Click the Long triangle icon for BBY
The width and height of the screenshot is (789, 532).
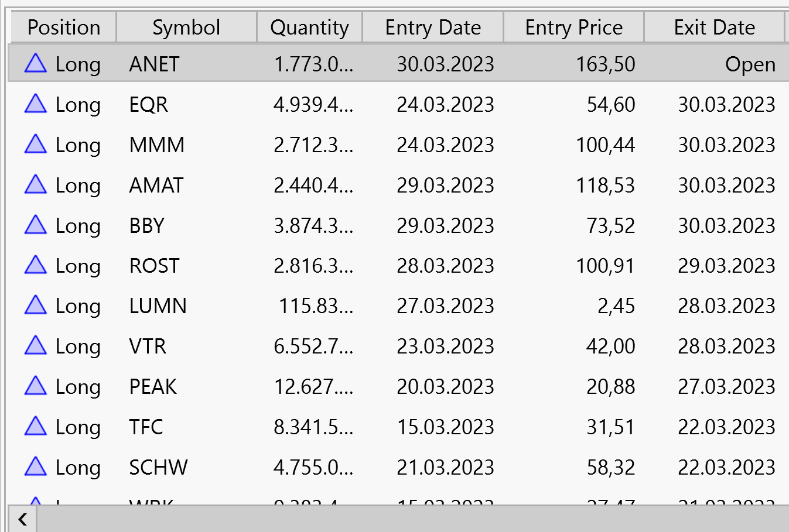click(x=36, y=224)
